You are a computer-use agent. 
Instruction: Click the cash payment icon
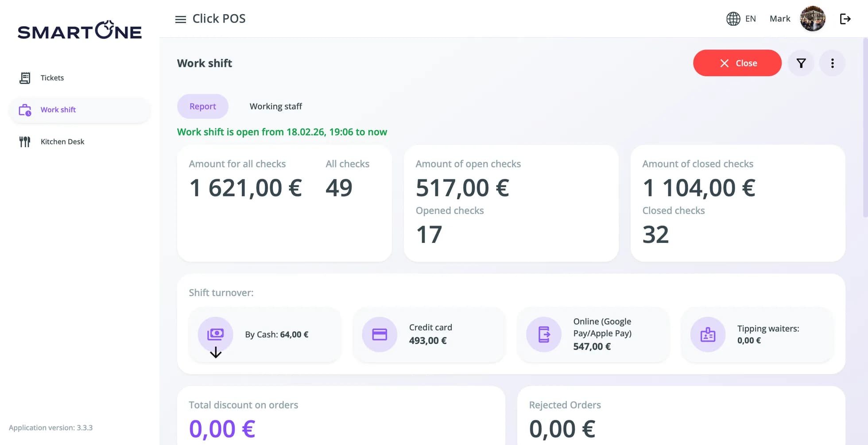click(215, 334)
